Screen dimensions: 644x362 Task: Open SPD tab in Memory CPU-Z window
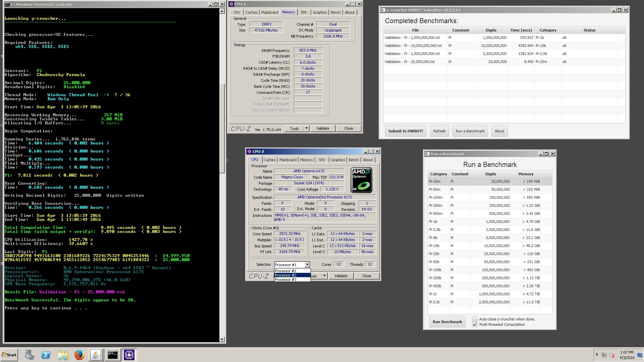pos(304,12)
